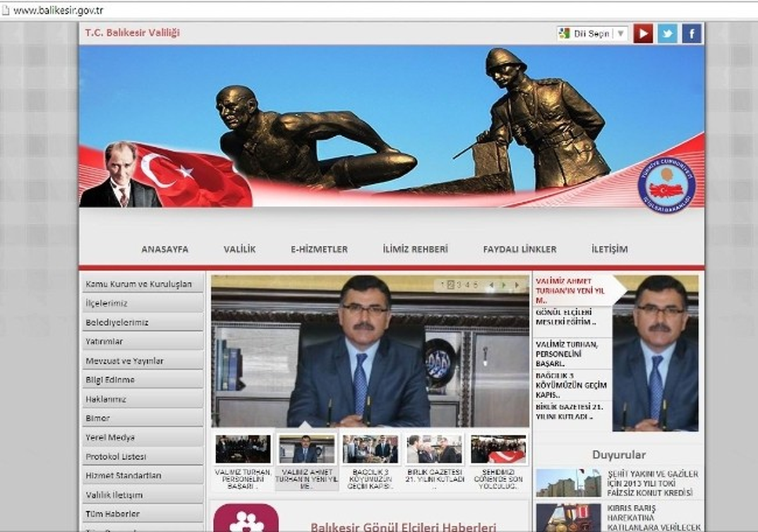This screenshot has width=758, height=532.
Task: Click the Gönül Elçileri logo icon
Action: point(246,517)
